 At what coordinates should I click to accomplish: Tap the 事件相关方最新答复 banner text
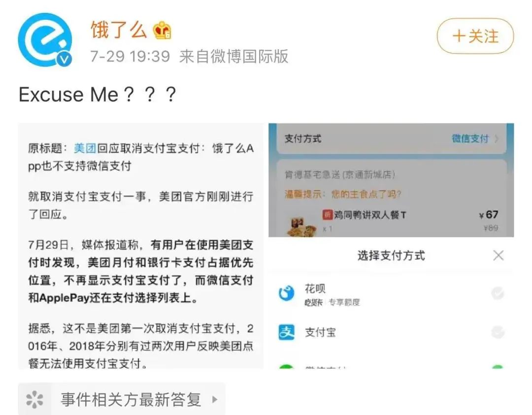(131, 399)
